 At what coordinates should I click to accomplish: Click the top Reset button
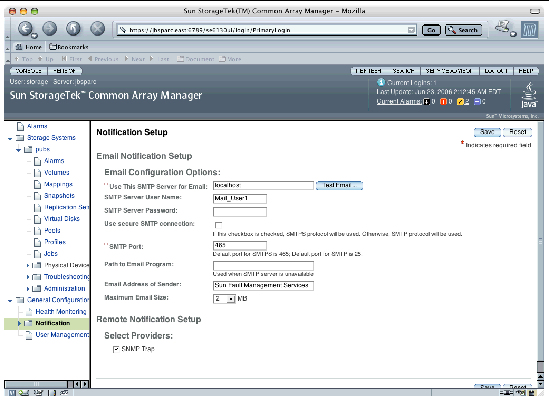point(517,132)
